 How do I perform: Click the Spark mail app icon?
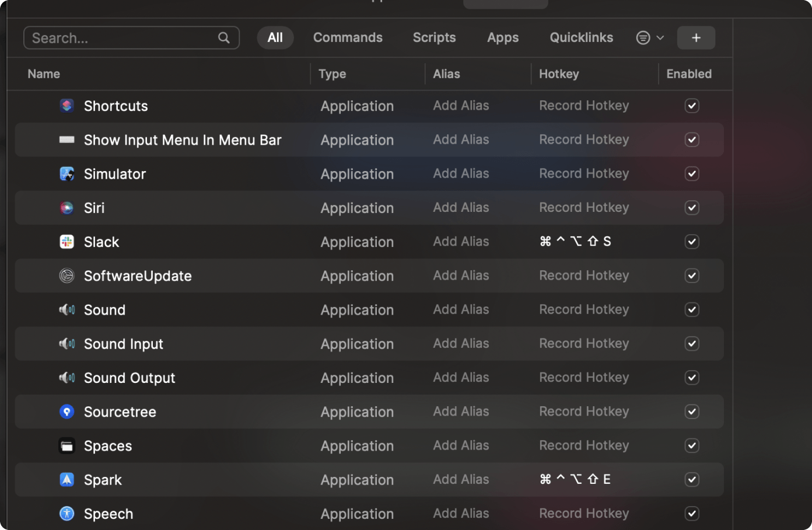pos(67,480)
